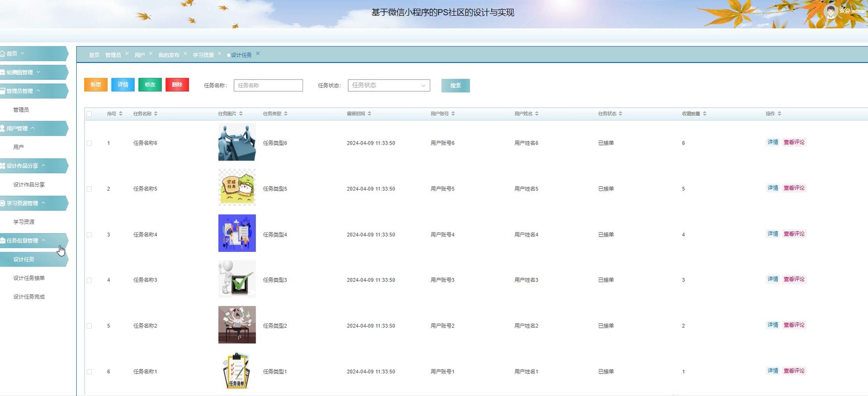
Task: Sort by 需要时间 column arrows
Action: 369,114
